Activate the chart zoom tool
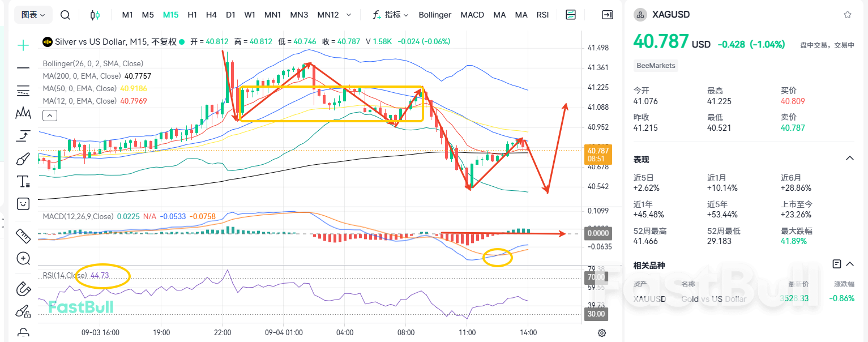Viewport: 868px width, 342px height. [x=23, y=259]
